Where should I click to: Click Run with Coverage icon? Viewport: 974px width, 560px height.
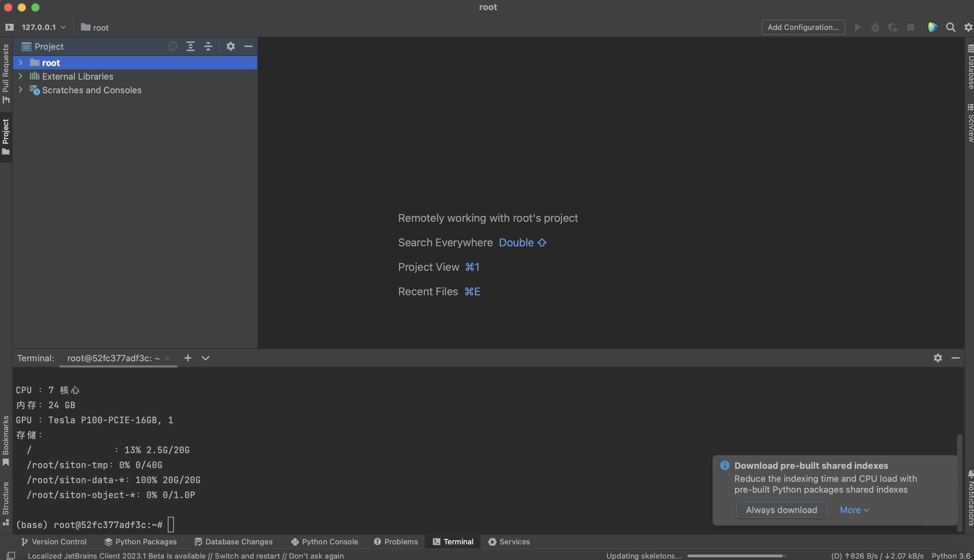tap(893, 27)
